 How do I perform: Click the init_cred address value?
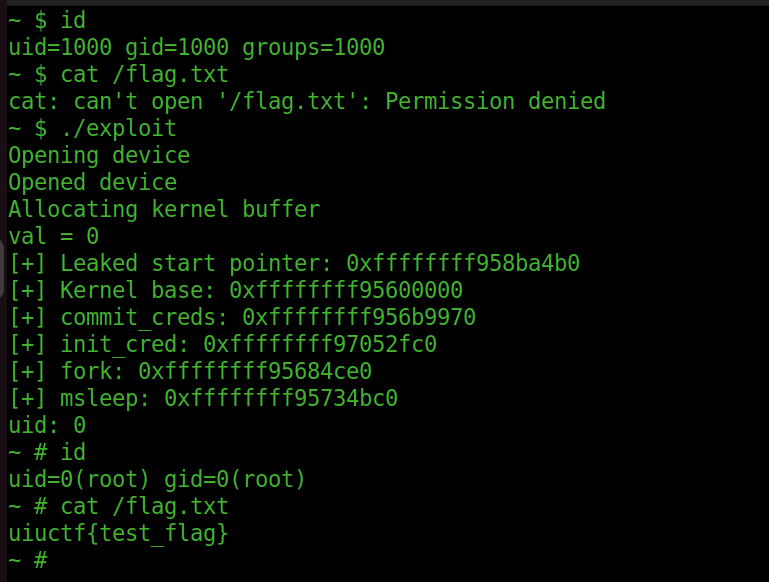pyautogui.click(x=320, y=344)
